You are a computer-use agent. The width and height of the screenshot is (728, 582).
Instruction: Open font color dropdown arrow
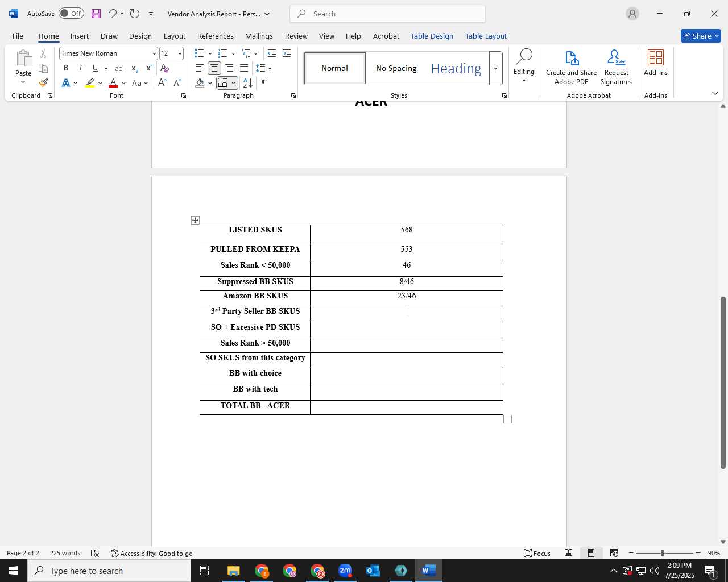point(123,84)
